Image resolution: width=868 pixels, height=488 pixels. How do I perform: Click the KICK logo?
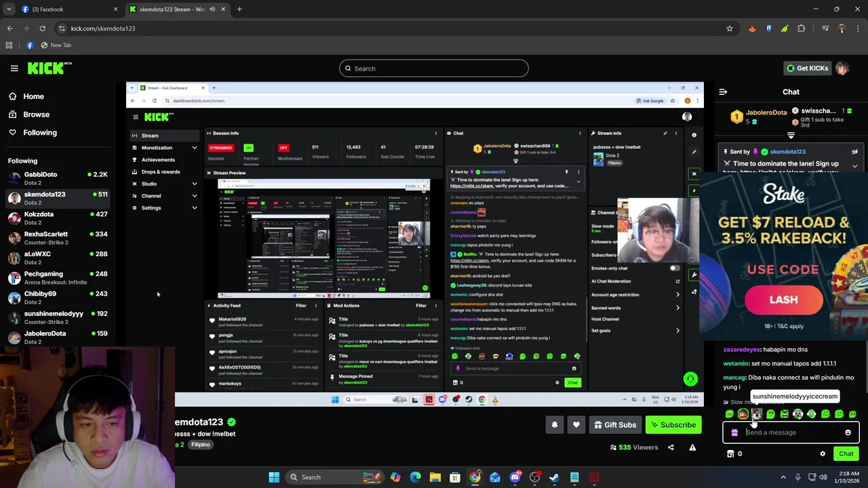(x=49, y=68)
